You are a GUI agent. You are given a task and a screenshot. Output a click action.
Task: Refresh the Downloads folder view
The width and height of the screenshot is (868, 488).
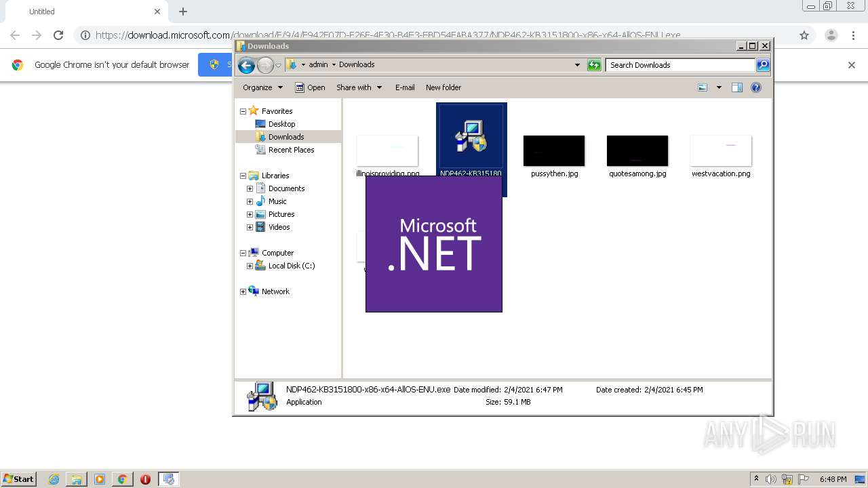pos(594,65)
